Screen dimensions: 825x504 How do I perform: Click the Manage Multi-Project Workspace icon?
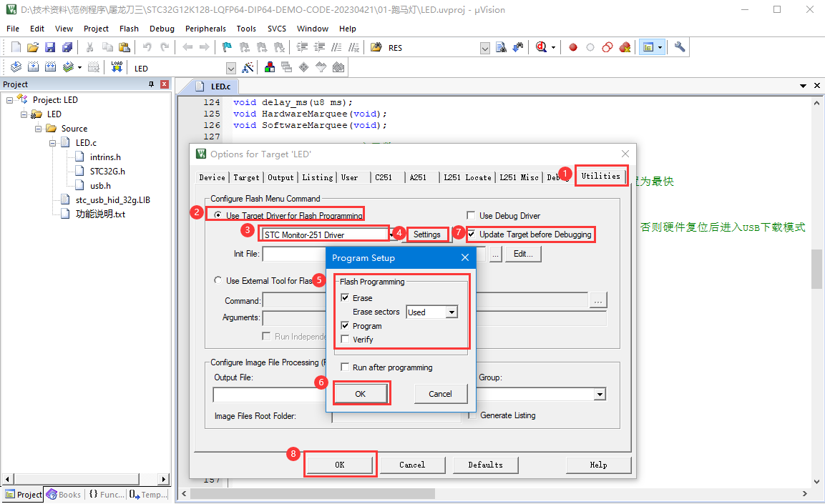(x=286, y=67)
